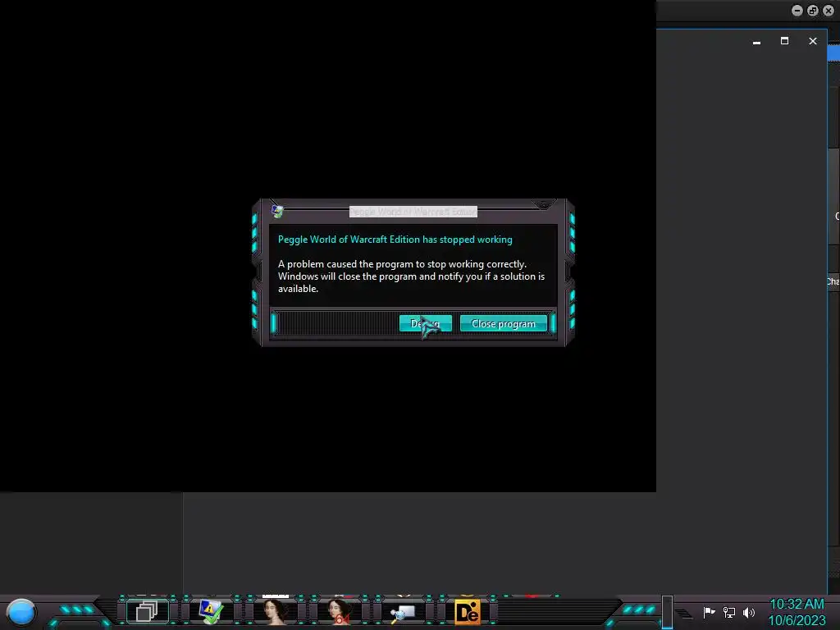
Task: Click the stacked windows taskbar icon
Action: [x=147, y=611]
